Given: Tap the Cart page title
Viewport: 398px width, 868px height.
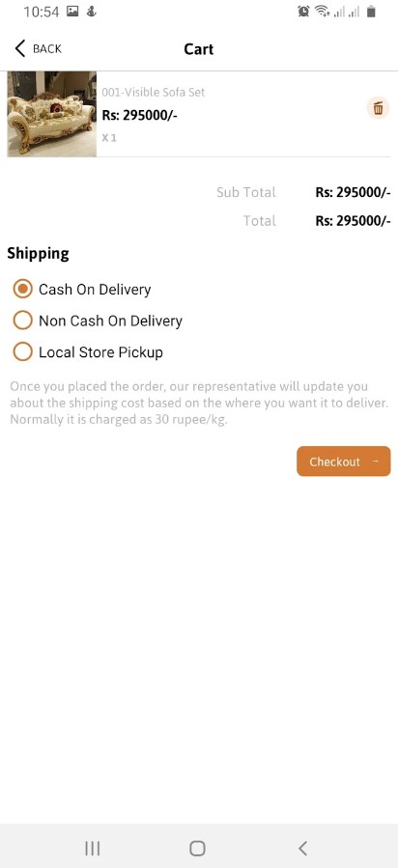Looking at the screenshot, I should coord(199,48).
